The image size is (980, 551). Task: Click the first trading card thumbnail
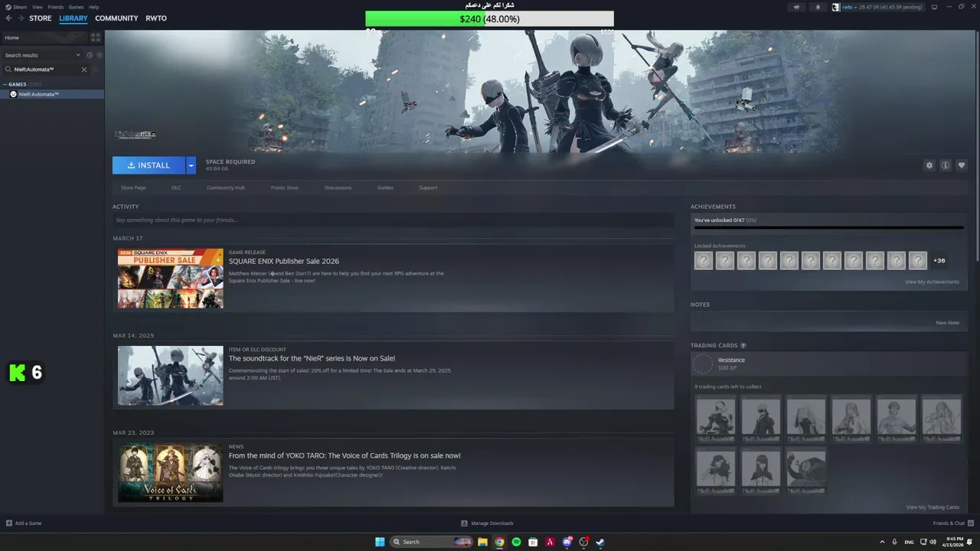coord(716,419)
